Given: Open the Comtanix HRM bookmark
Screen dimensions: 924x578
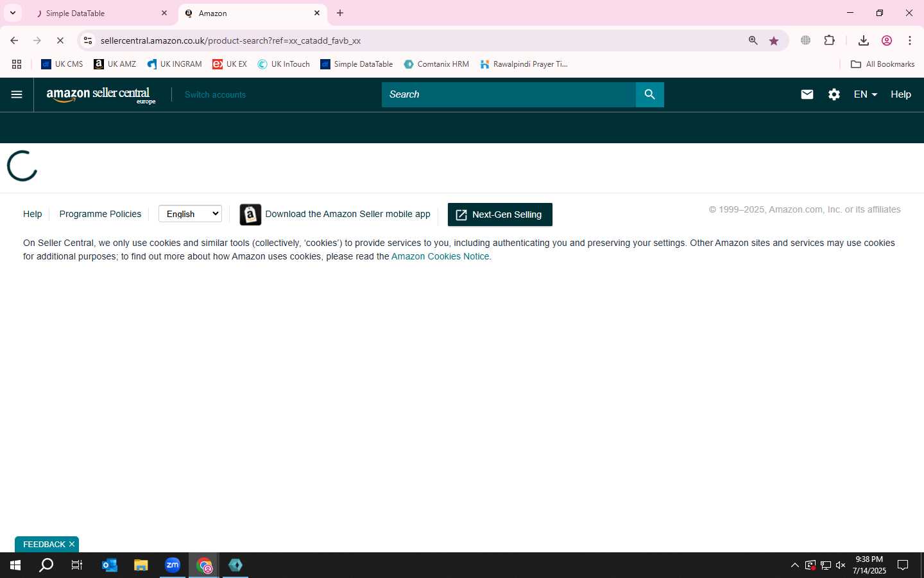Looking at the screenshot, I should coord(436,64).
